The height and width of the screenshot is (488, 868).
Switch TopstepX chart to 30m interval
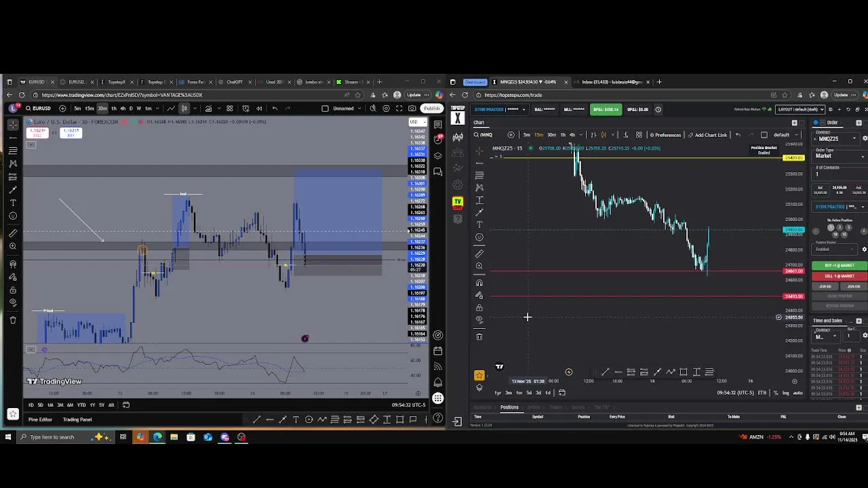coord(551,135)
